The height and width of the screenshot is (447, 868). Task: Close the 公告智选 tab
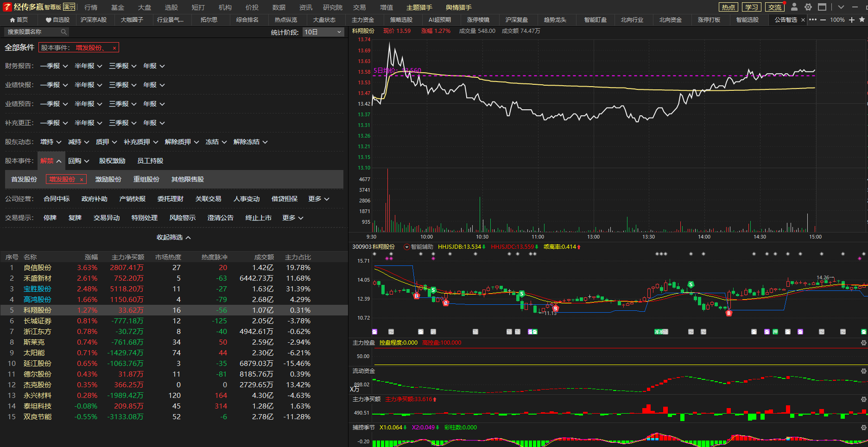pos(803,20)
